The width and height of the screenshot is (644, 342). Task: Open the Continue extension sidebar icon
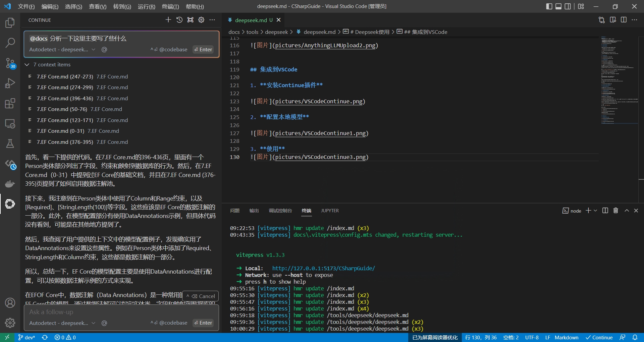pyautogui.click(x=10, y=204)
